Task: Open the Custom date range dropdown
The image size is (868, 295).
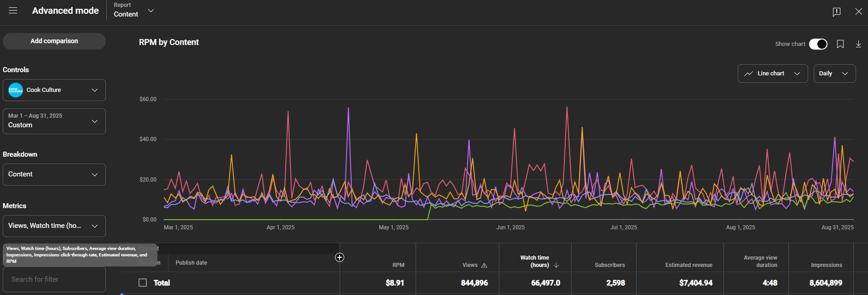Action: click(x=54, y=121)
